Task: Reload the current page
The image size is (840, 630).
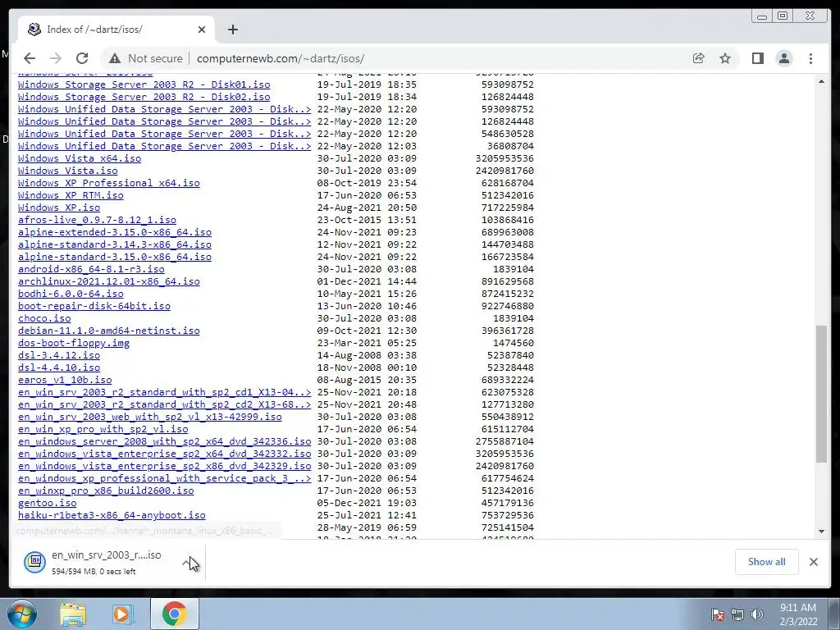Action: 82,58
